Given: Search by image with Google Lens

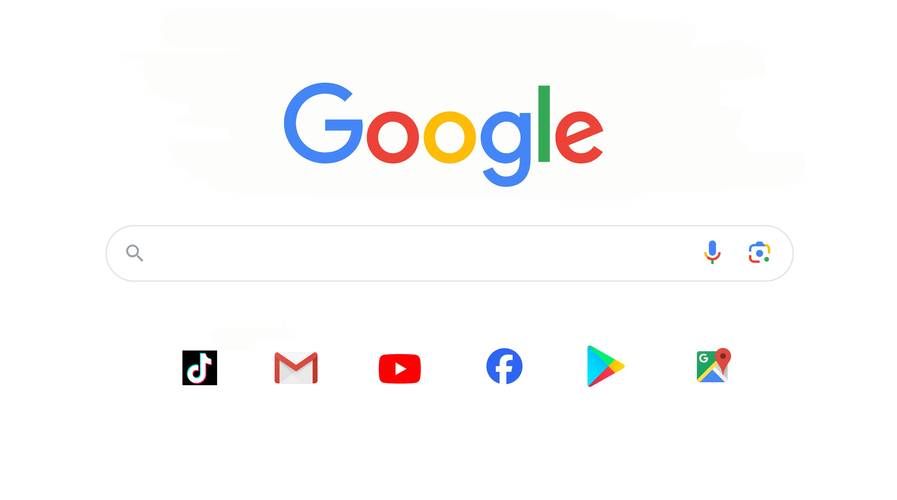Looking at the screenshot, I should [x=759, y=253].
